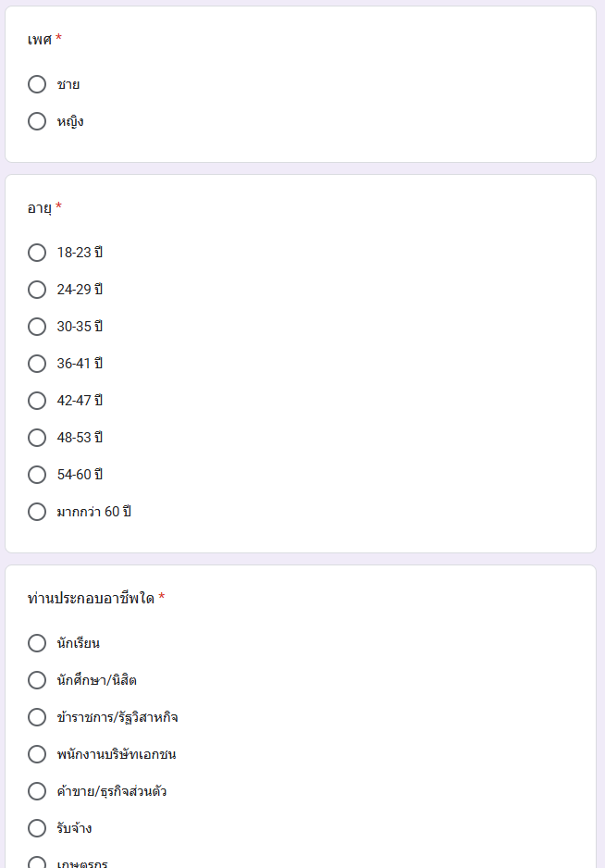Click the อายุ question title
Screen dimensions: 605x868
[x=39, y=208]
